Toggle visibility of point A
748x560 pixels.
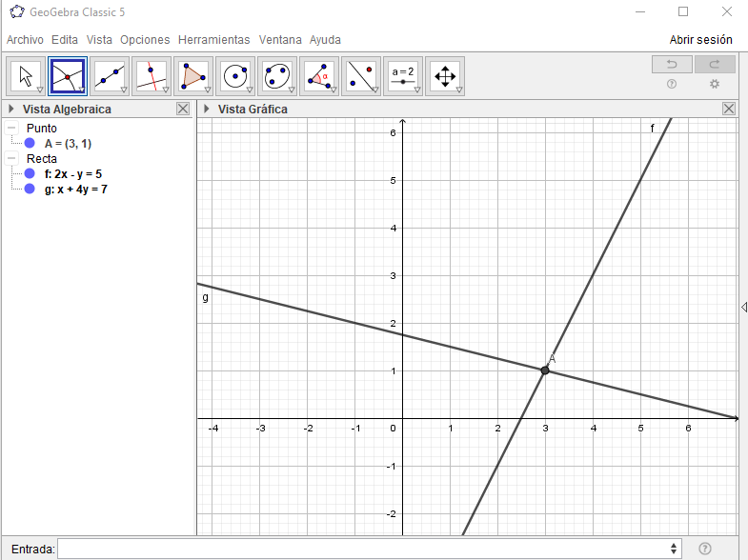tap(30, 143)
